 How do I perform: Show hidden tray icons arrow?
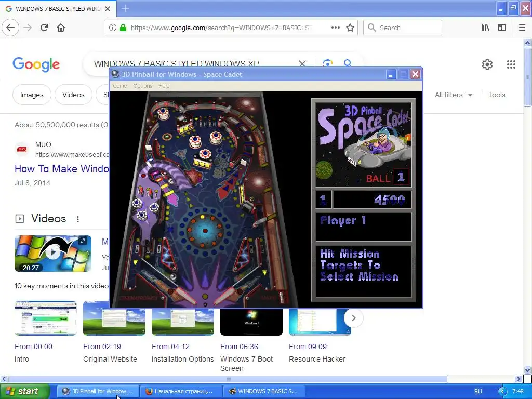[x=502, y=392]
